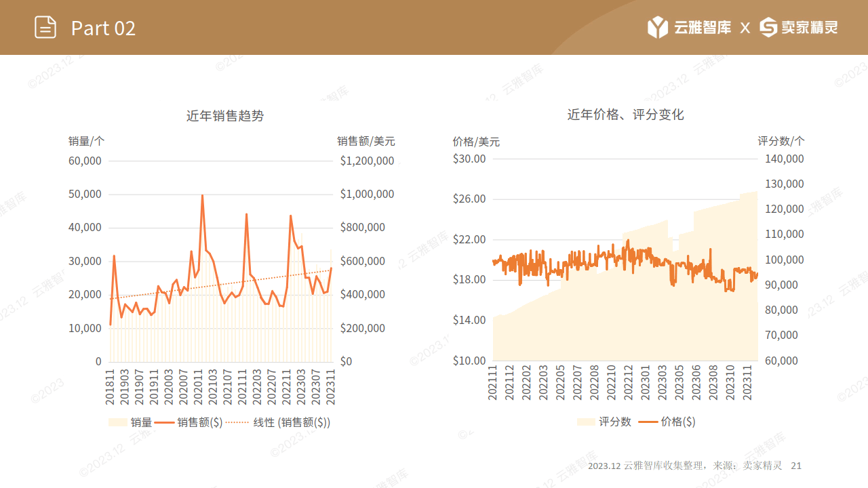The height and width of the screenshot is (488, 868).
Task: Click the 卖家精灵 logo icon
Action: (x=768, y=28)
